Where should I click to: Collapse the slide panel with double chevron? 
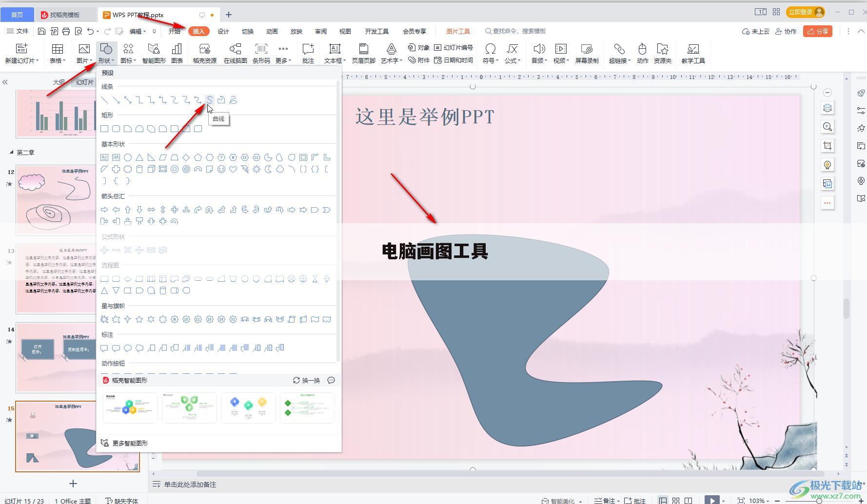click(5, 82)
